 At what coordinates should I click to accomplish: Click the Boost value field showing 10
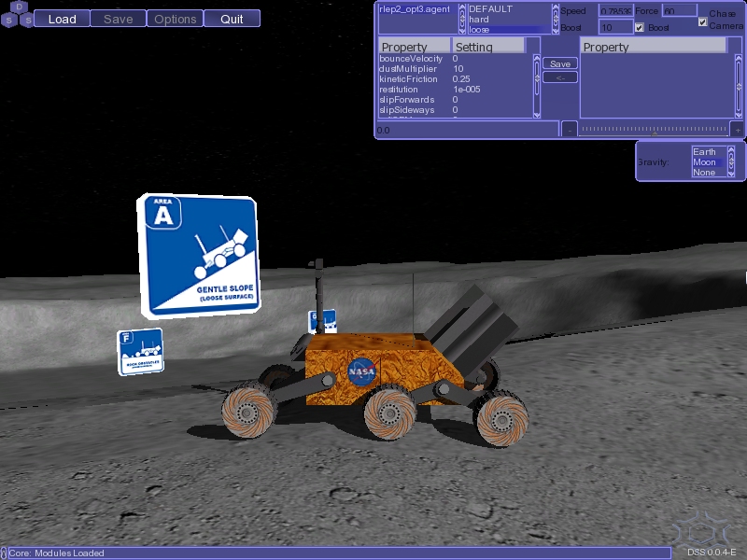616,28
